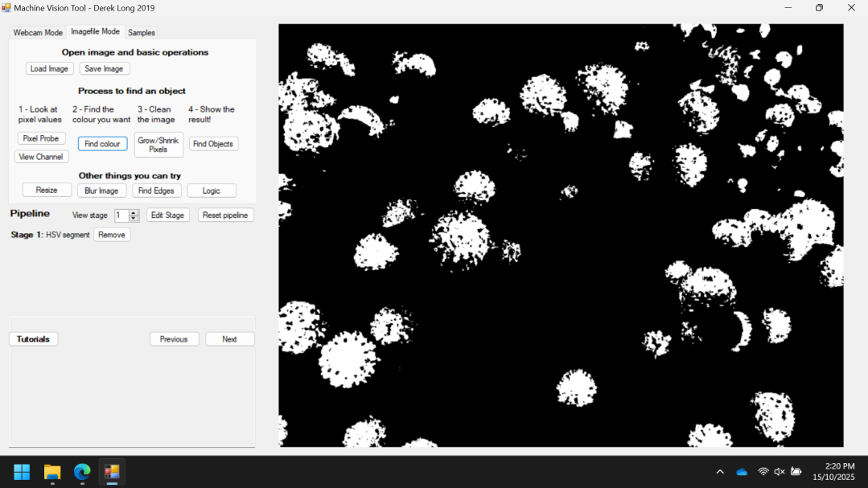The height and width of the screenshot is (488, 868).
Task: Click the Machine Vision Tool taskbar icon
Action: [x=112, y=472]
